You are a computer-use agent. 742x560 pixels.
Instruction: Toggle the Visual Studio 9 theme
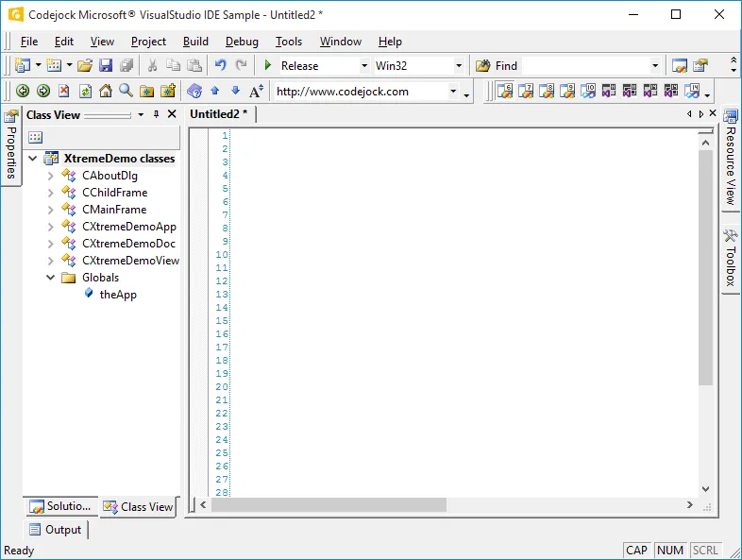tap(567, 91)
